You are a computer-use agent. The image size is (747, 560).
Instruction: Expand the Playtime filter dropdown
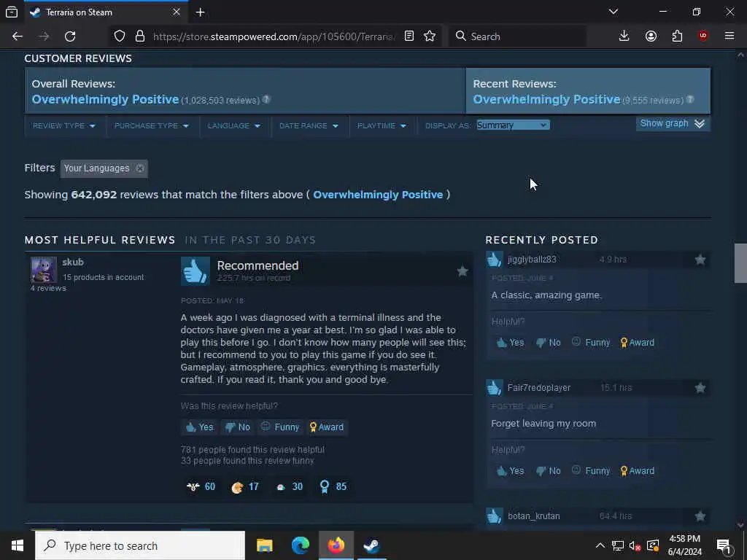coord(382,125)
